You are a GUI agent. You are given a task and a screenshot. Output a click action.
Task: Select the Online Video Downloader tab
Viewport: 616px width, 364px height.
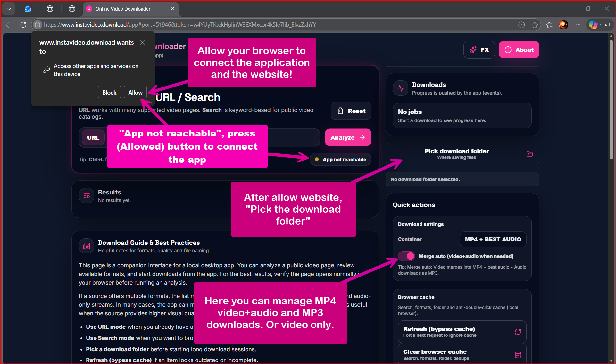pos(125,9)
